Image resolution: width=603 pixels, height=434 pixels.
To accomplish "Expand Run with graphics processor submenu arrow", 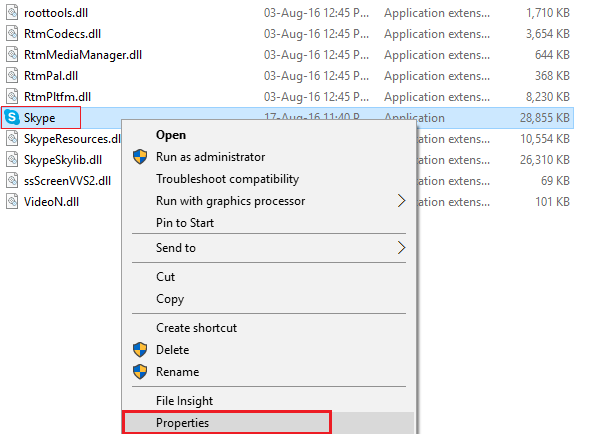I will tap(402, 201).
